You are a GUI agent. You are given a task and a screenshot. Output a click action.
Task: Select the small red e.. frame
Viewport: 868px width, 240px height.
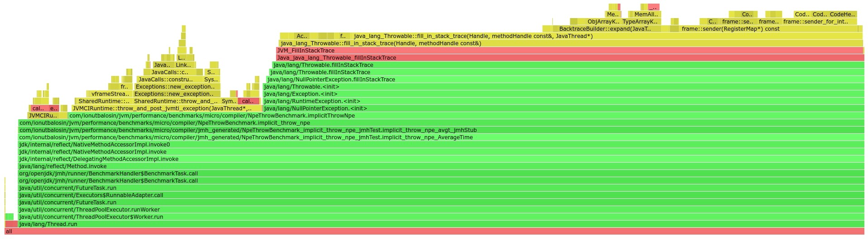click(54, 108)
